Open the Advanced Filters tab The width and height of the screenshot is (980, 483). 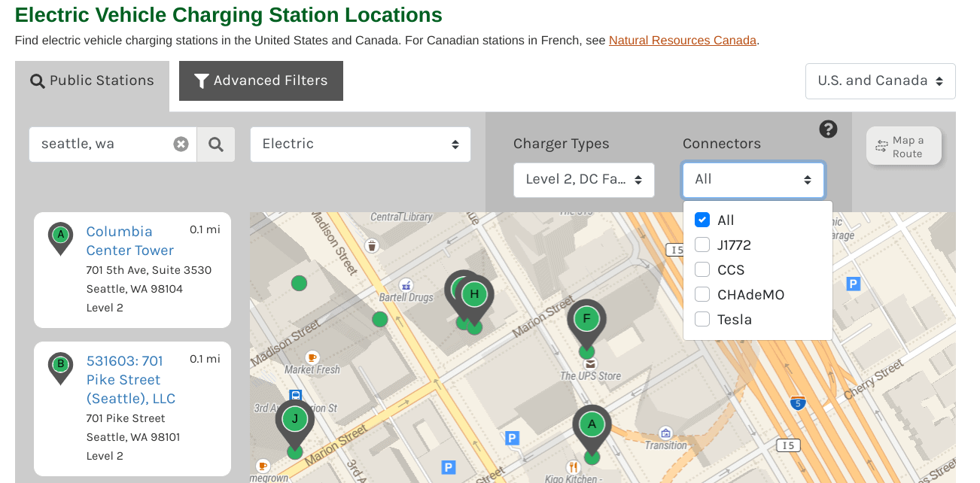click(261, 81)
